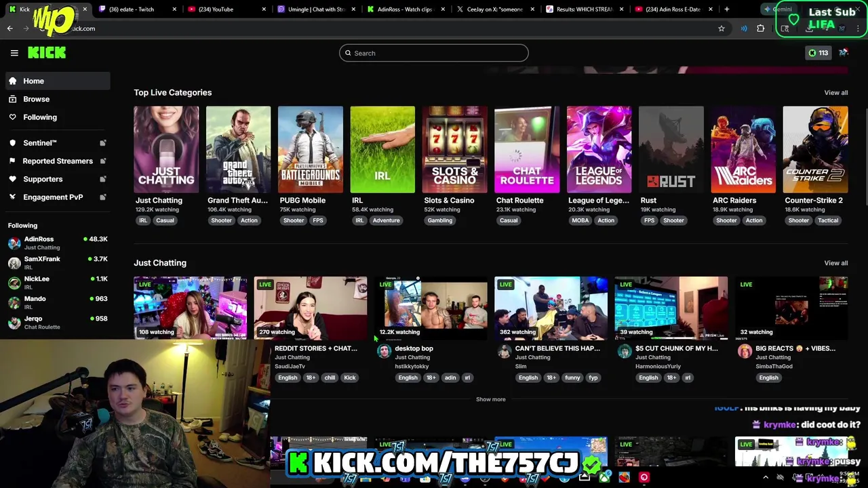Open the 'BIG REACTS' stream title
The height and width of the screenshot is (488, 868).
click(795, 348)
